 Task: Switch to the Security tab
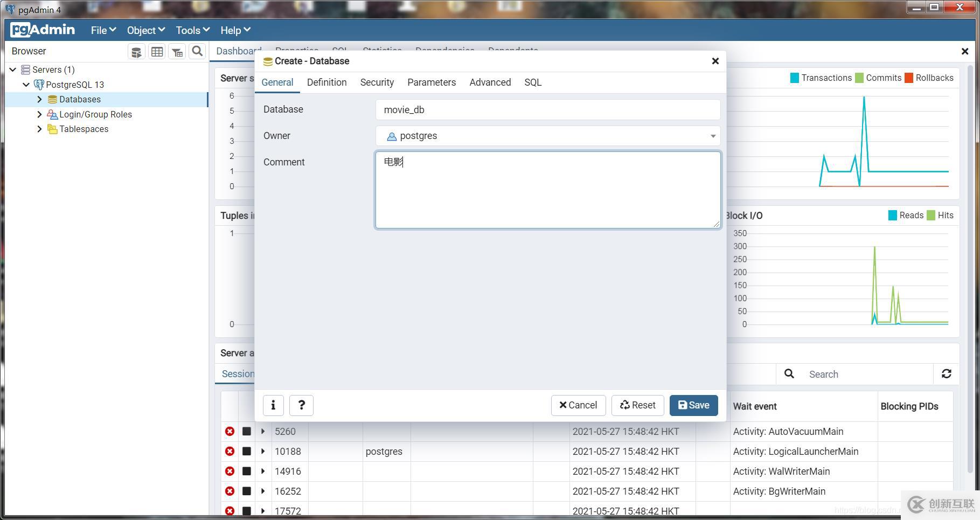click(x=377, y=82)
